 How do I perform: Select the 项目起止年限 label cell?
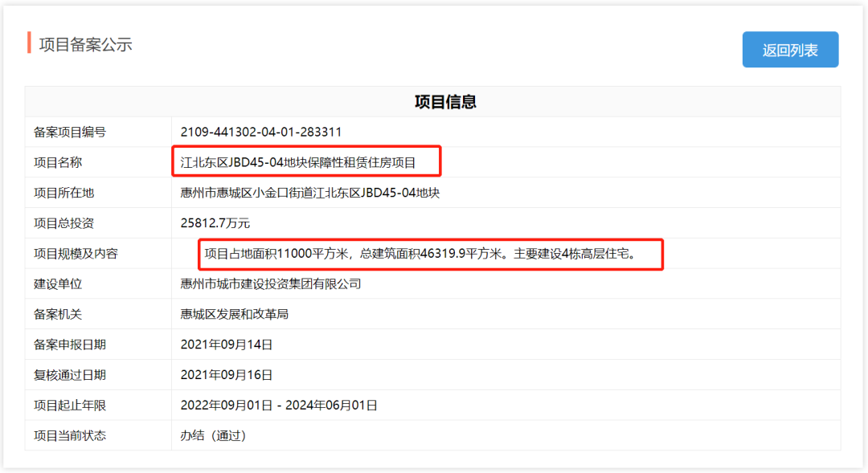tap(98, 406)
